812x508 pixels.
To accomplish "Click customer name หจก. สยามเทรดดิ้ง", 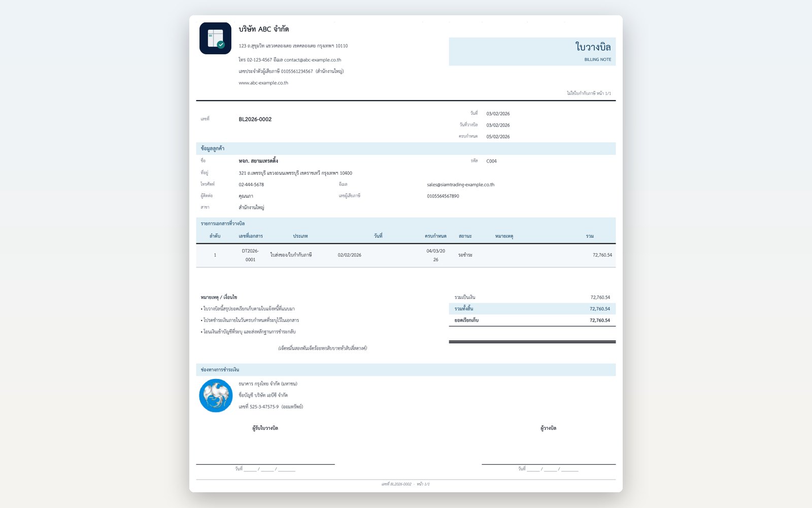I will (x=258, y=161).
